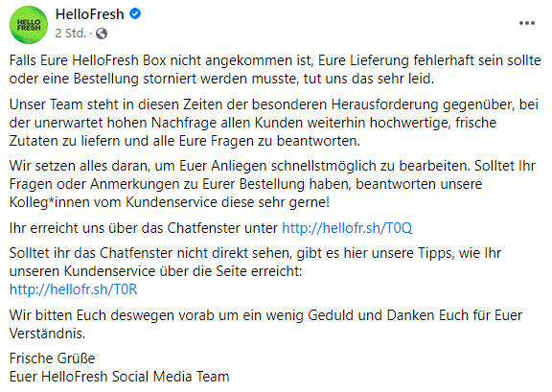Viewport: 552px width, 392px height.
Task: Click the blue verified badge icon
Action: 135,14
